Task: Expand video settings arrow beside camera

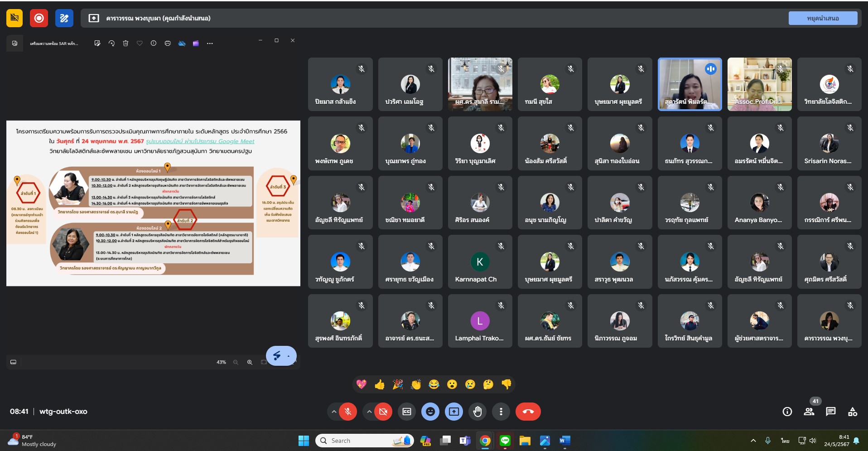Action: click(x=369, y=412)
